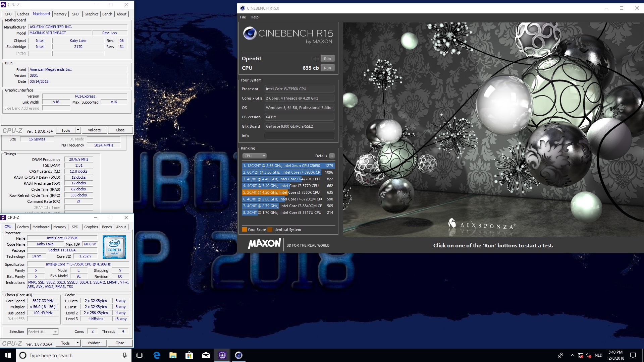Click the Cinebench R15 logo icon
This screenshot has height=362, width=644.
click(x=250, y=33)
